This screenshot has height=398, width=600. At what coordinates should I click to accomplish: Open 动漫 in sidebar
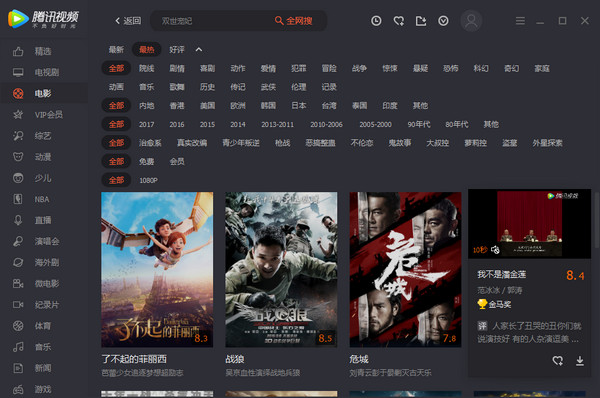[43, 157]
